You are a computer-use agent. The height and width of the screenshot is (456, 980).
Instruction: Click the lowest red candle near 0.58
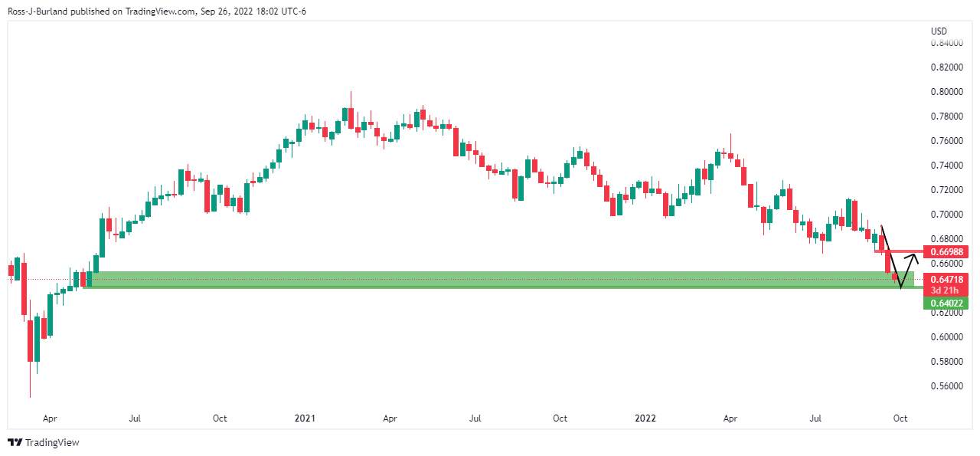[x=31, y=341]
